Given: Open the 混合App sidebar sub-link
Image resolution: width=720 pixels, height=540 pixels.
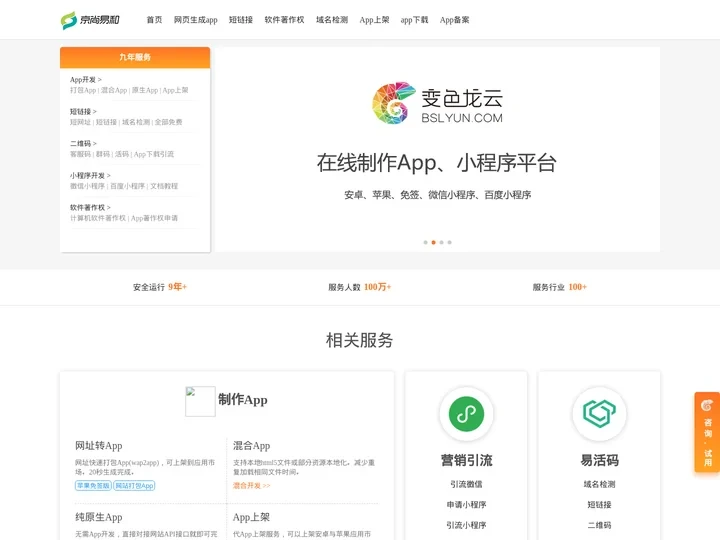Looking at the screenshot, I should (114, 90).
